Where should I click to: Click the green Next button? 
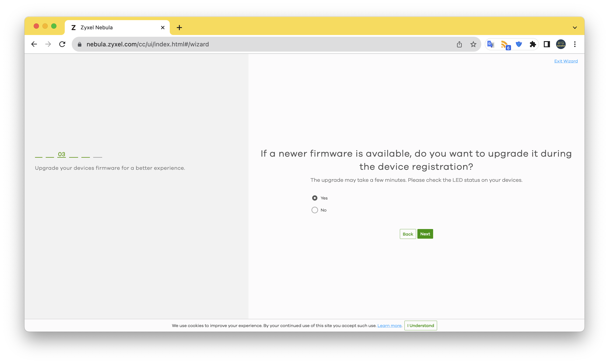click(x=425, y=234)
